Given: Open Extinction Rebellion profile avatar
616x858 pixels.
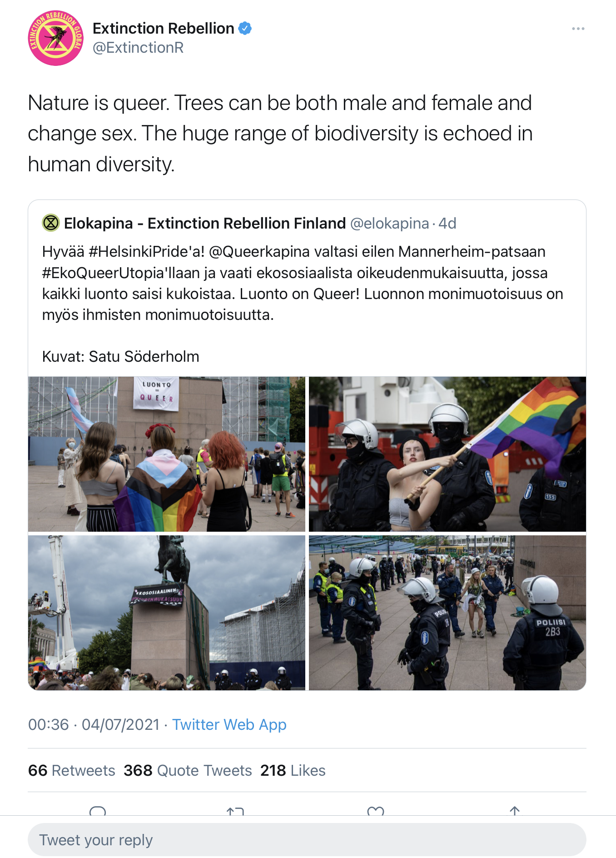Looking at the screenshot, I should pos(56,38).
